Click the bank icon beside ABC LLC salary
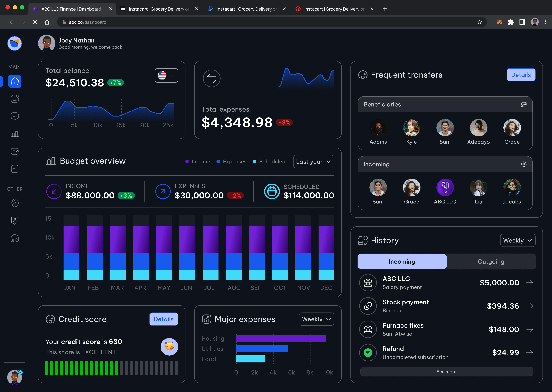Screen dimensions: 552x392 368,283
